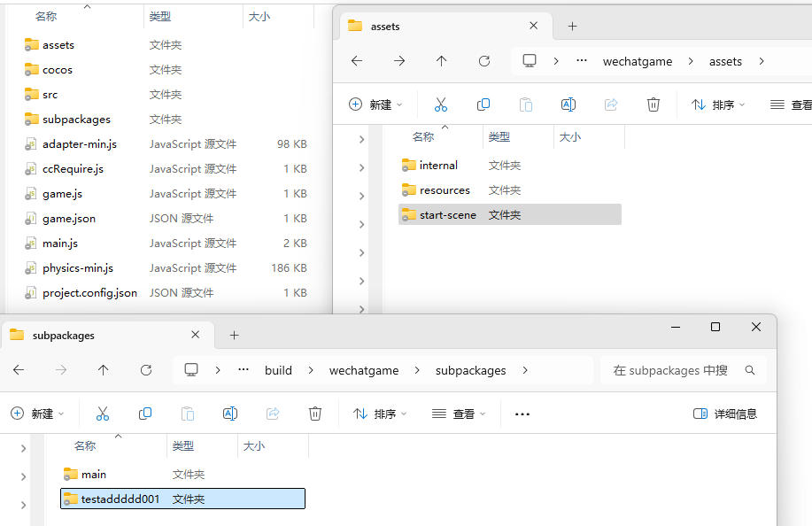
Task: Expand chevron after subpackages in breadcrumb
Action: (525, 370)
